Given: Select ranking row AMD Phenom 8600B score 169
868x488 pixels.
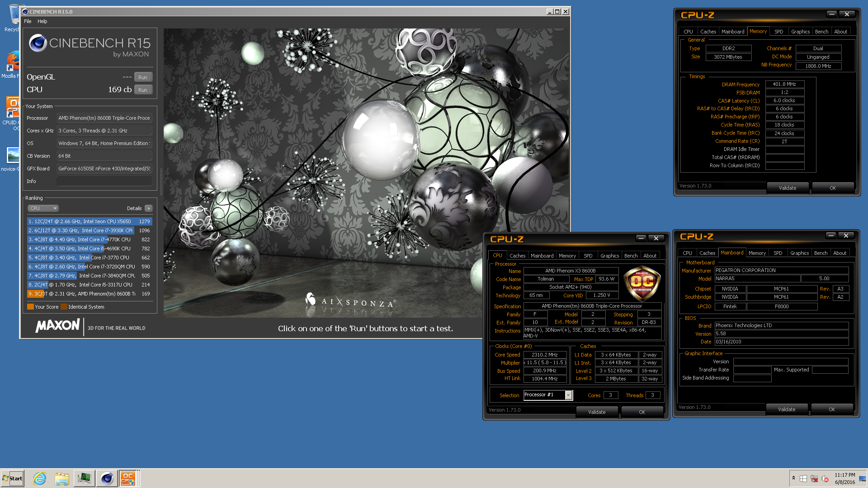Looking at the screenshot, I should click(90, 294).
